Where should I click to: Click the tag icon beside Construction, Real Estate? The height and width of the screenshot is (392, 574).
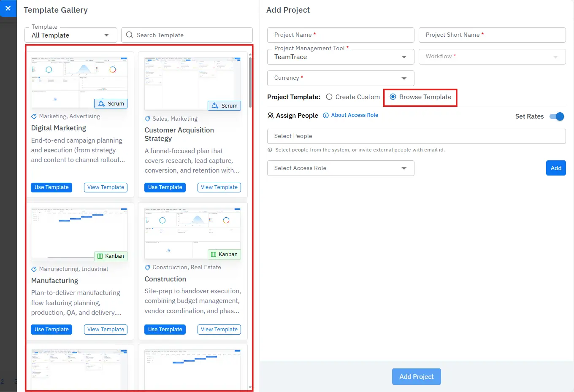(147, 268)
